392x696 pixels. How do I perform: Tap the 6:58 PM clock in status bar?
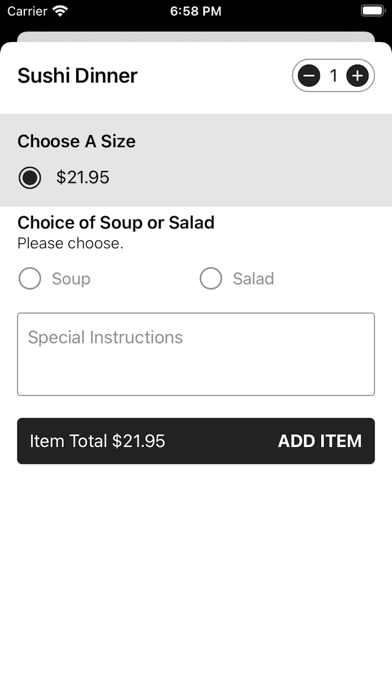point(196,11)
